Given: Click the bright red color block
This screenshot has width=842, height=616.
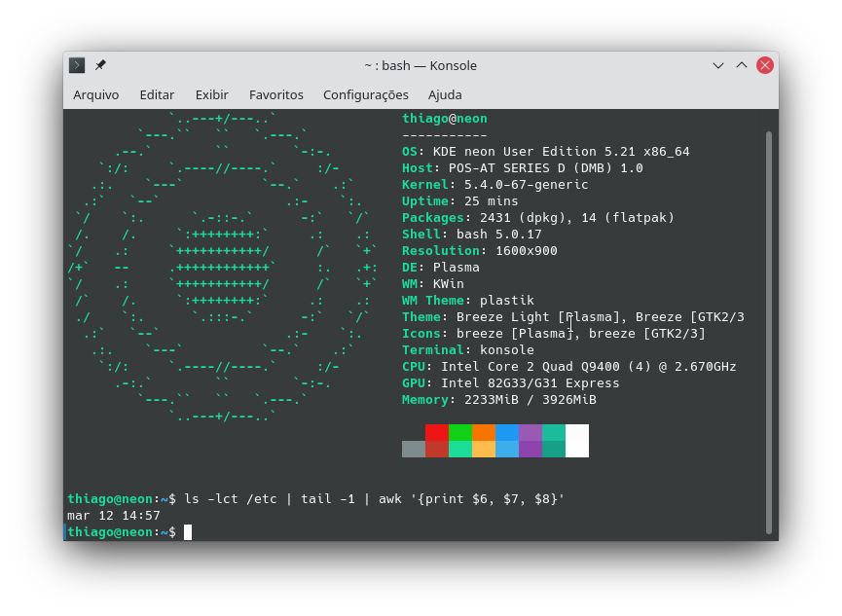Looking at the screenshot, I should click(437, 432).
